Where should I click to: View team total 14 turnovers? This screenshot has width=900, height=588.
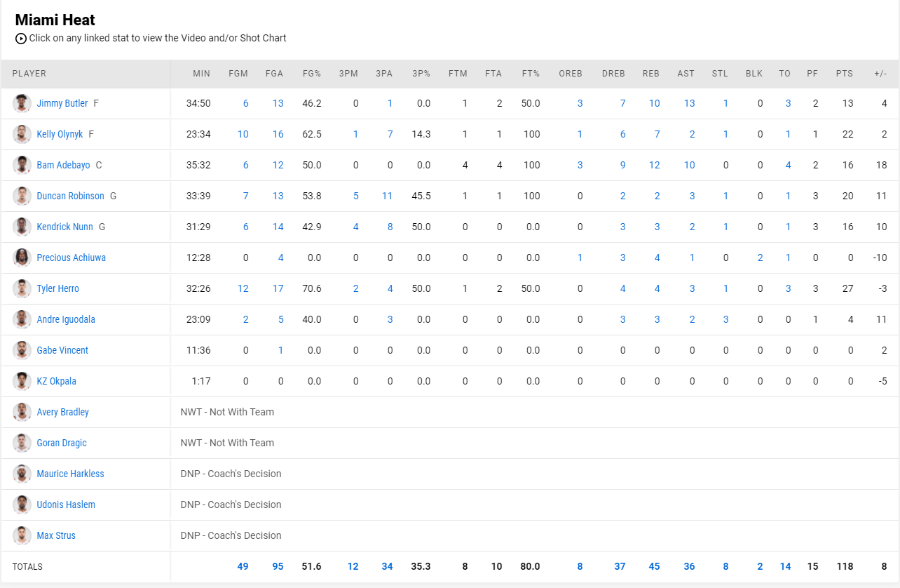click(785, 567)
